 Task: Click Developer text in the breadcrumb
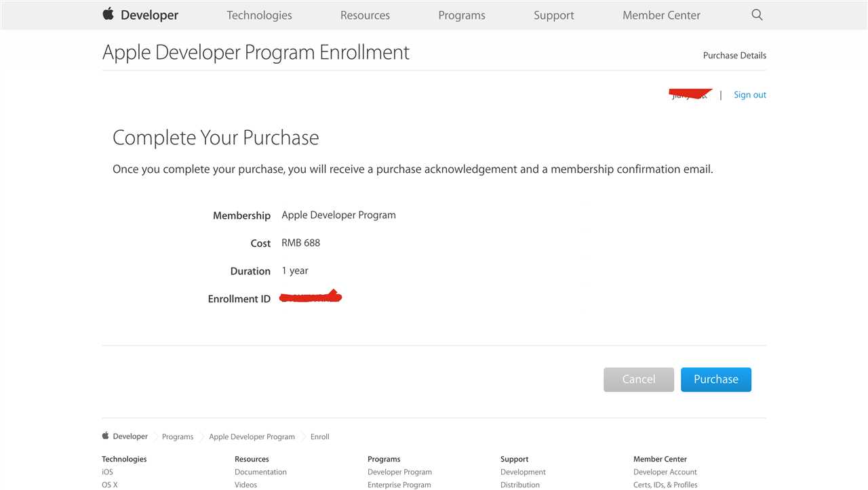[x=130, y=436]
